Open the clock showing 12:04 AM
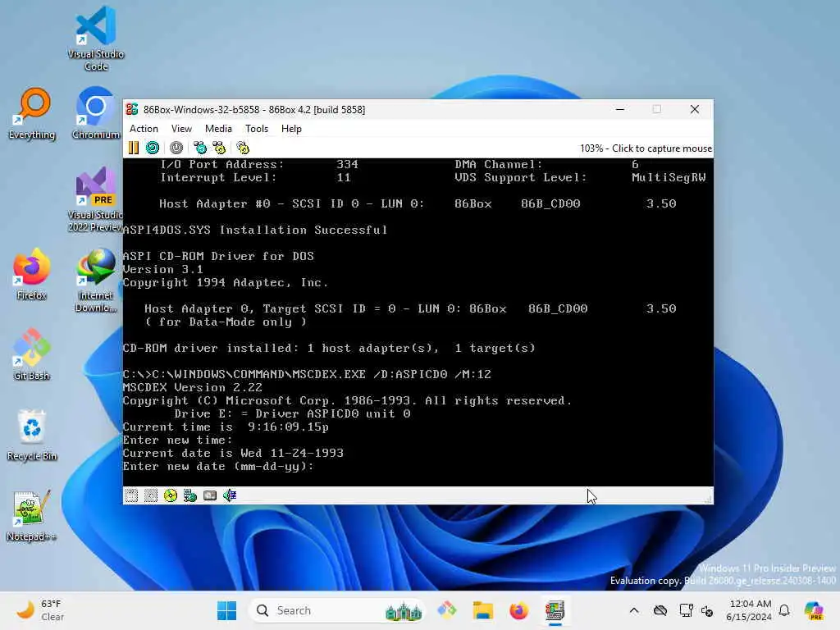840x630 pixels. pos(749,610)
